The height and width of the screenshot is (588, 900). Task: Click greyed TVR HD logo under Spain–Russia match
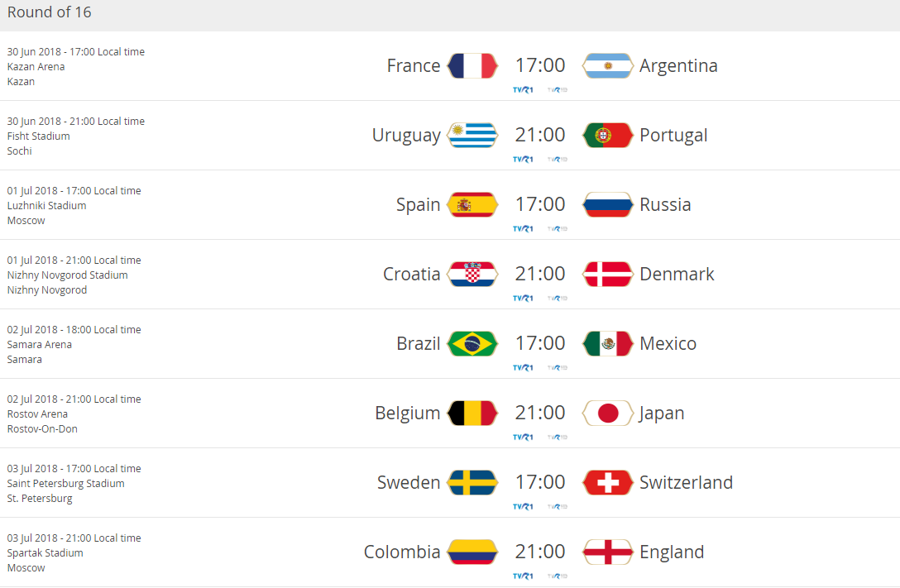(558, 229)
